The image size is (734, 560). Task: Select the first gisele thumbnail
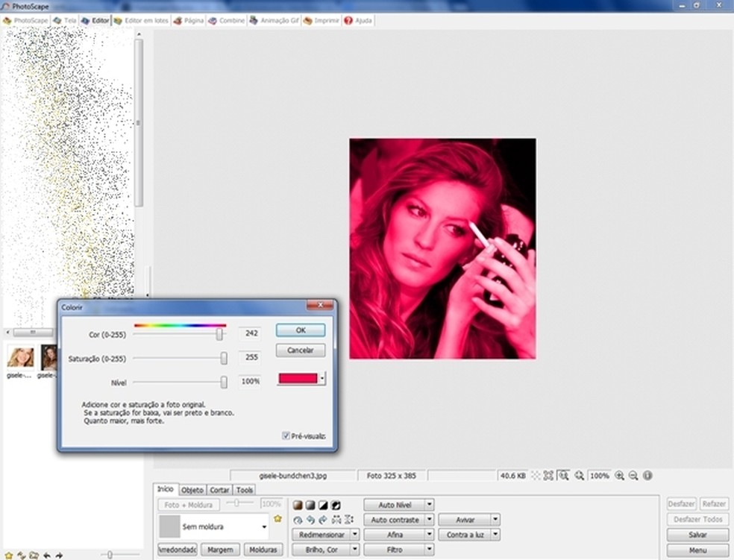(x=20, y=358)
